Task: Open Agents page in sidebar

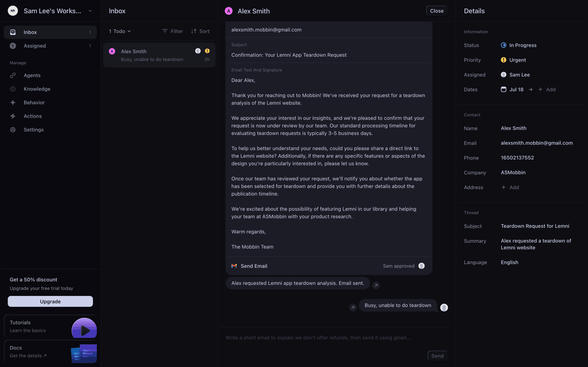Action: pos(32,75)
